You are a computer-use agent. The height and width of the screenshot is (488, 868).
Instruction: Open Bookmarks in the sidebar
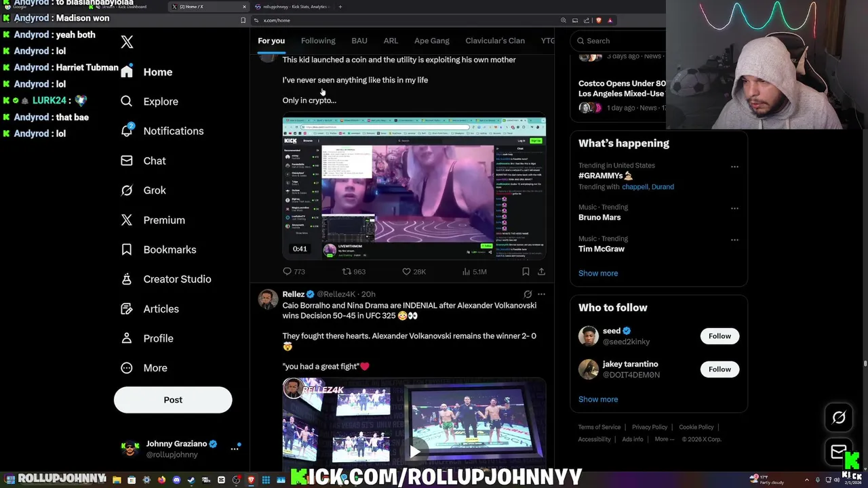click(158, 249)
